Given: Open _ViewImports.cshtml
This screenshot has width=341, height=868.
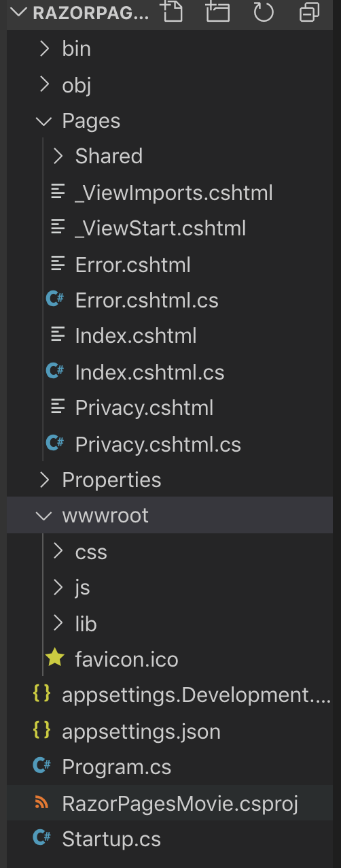Looking at the screenshot, I should click(x=174, y=193).
